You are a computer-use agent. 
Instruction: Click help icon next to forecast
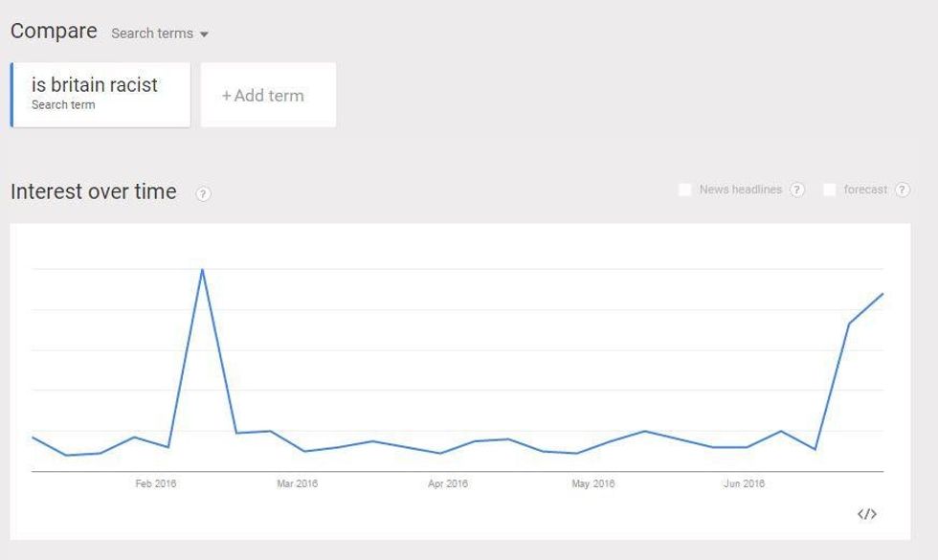pos(902,190)
